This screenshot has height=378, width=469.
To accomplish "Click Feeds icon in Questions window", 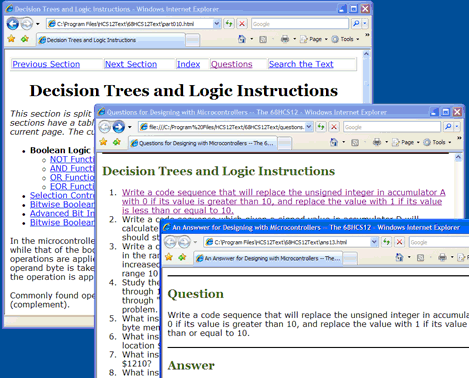I will coord(355,143).
